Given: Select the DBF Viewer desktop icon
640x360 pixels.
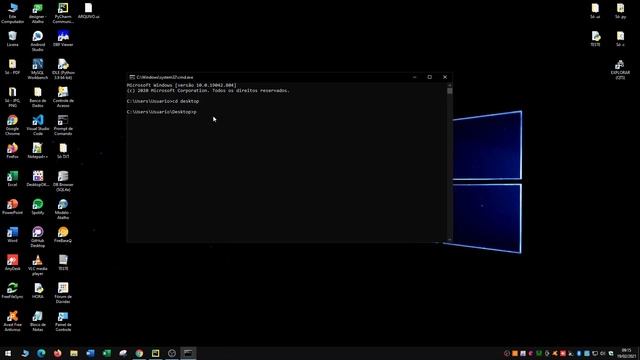Looking at the screenshot, I should coord(63,39).
